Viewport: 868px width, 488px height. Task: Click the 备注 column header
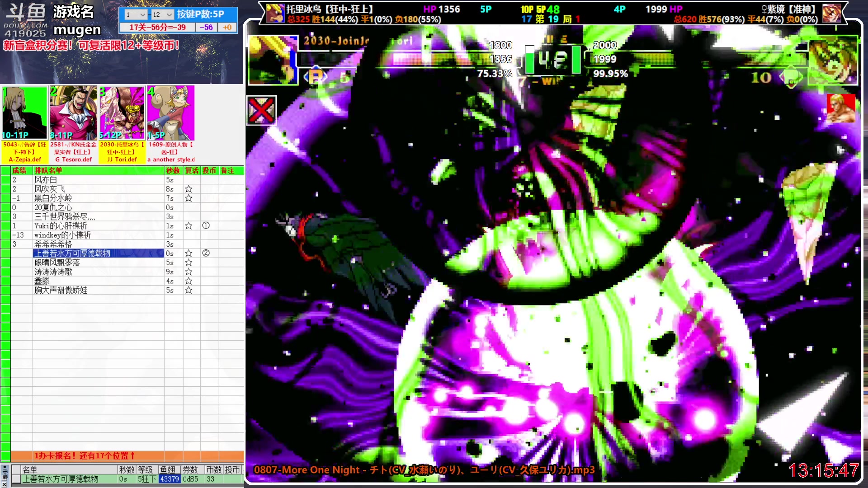(231, 170)
